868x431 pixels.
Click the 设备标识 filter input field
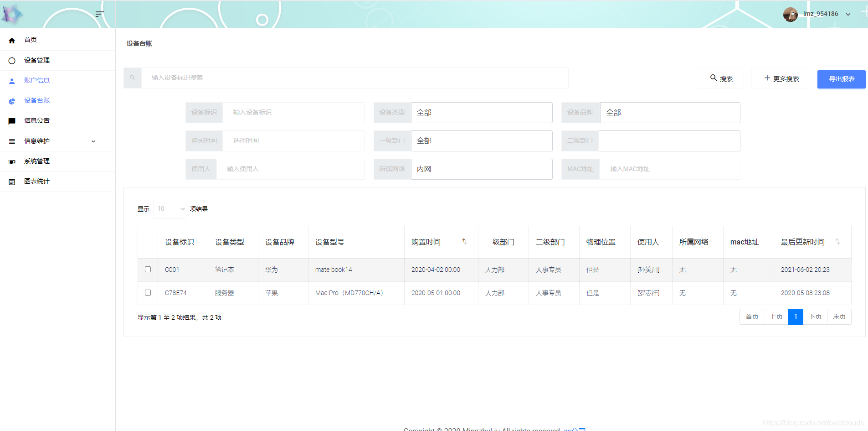(294, 113)
